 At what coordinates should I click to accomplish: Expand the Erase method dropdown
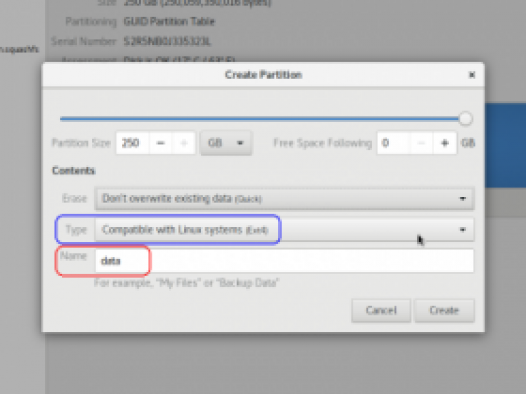coord(284,199)
